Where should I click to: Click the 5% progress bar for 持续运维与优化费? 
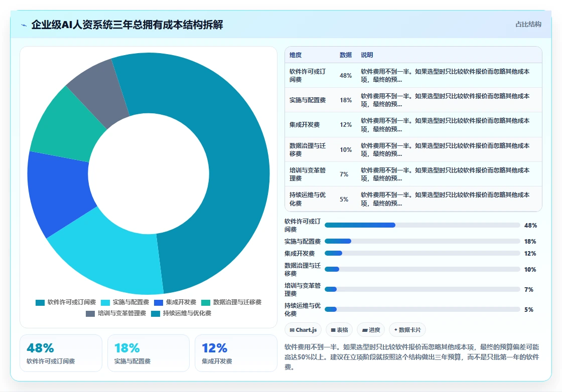coord(422,309)
